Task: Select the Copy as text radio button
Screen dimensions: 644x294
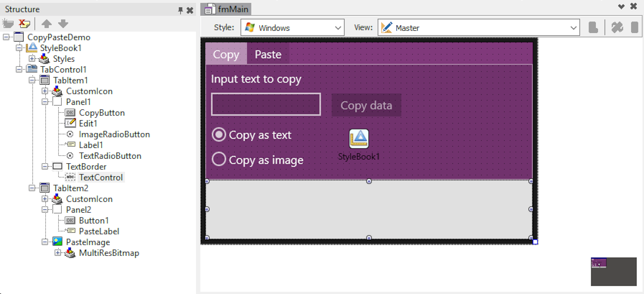Action: tap(218, 134)
